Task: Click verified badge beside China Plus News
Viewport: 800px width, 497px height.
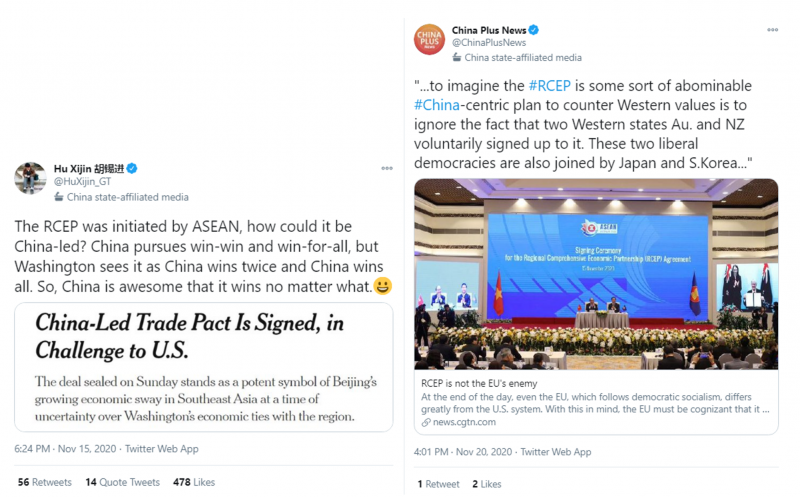Action: (x=534, y=30)
